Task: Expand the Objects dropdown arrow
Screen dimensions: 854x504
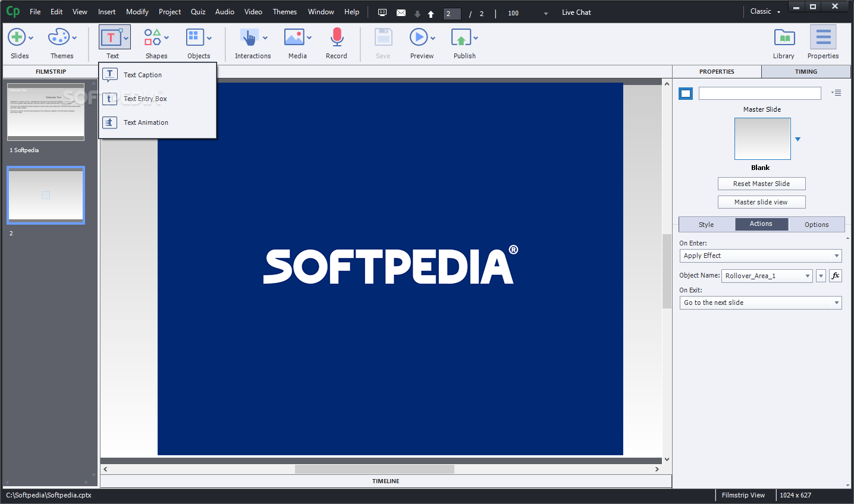Action: pyautogui.click(x=209, y=38)
